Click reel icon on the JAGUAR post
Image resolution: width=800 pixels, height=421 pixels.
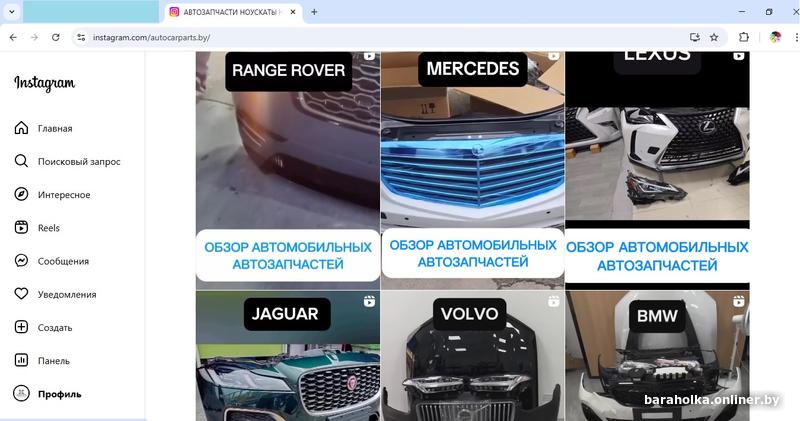(x=369, y=302)
